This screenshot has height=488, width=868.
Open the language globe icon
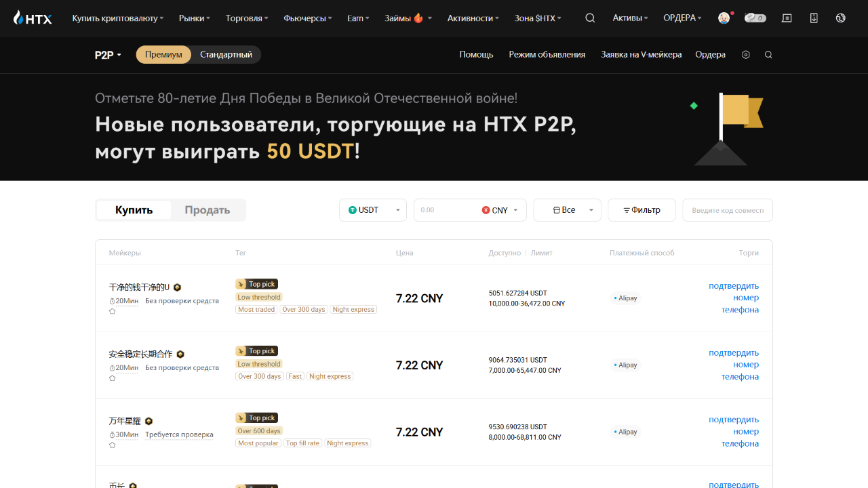pyautogui.click(x=841, y=18)
